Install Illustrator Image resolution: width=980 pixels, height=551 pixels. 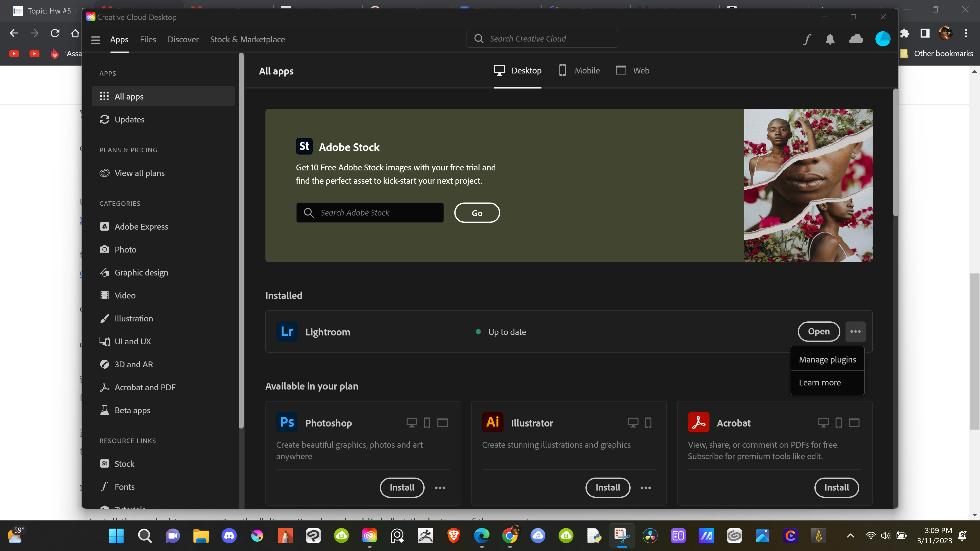pyautogui.click(x=608, y=487)
